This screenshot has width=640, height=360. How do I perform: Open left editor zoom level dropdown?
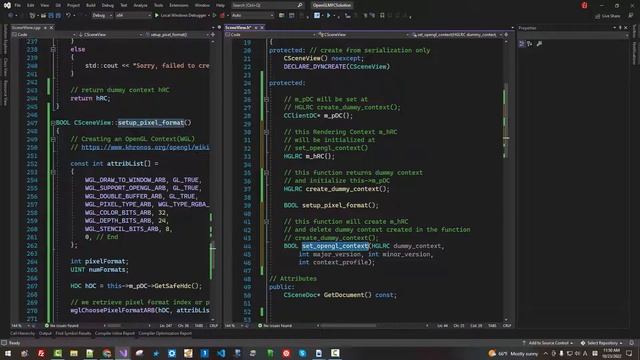19,326
